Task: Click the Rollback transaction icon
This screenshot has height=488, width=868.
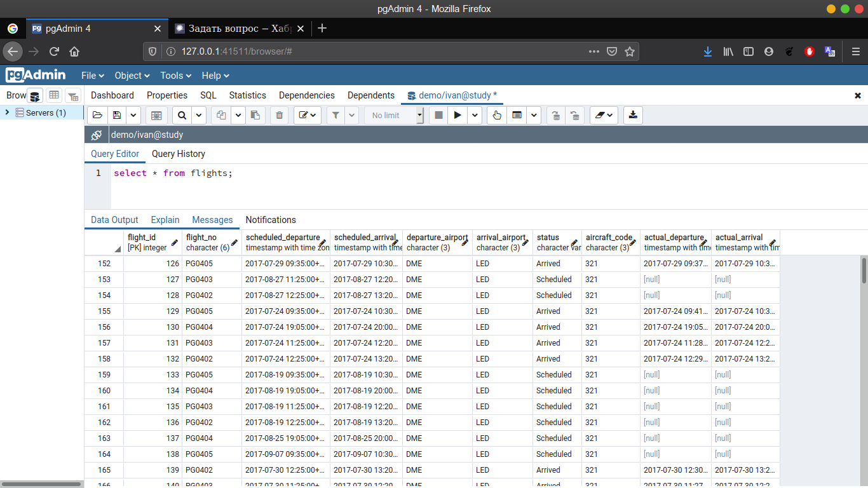Action: (574, 115)
